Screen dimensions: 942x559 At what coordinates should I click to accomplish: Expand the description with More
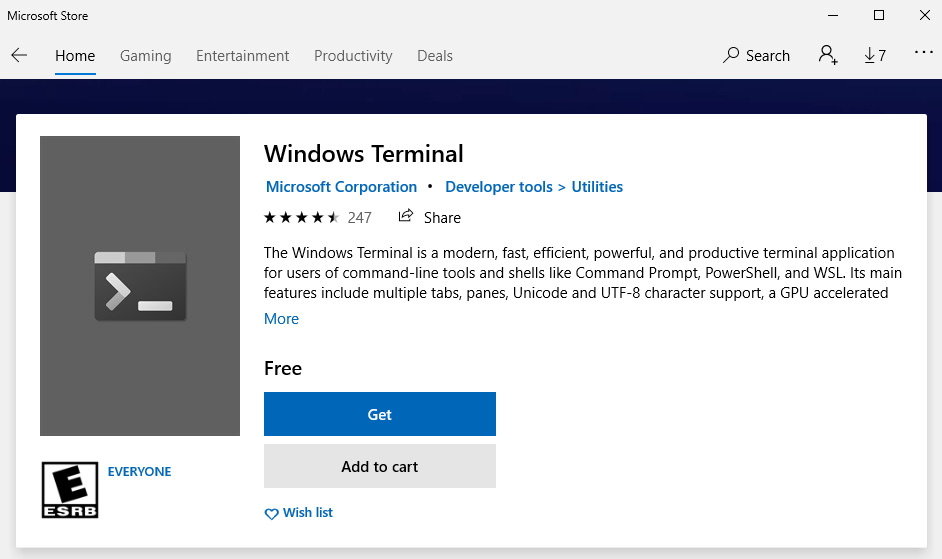281,319
